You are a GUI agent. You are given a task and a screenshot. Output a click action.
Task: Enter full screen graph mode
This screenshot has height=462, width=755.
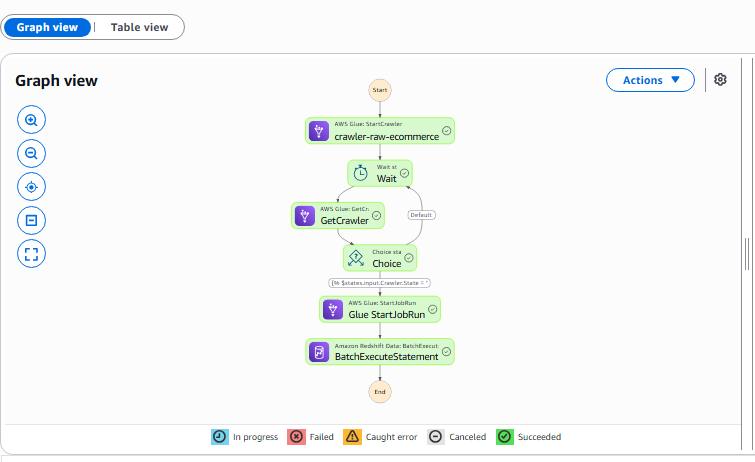click(31, 254)
